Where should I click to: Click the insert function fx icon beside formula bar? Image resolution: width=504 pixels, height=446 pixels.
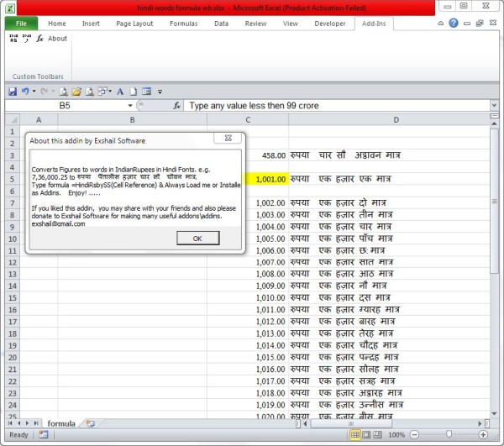[x=177, y=106]
